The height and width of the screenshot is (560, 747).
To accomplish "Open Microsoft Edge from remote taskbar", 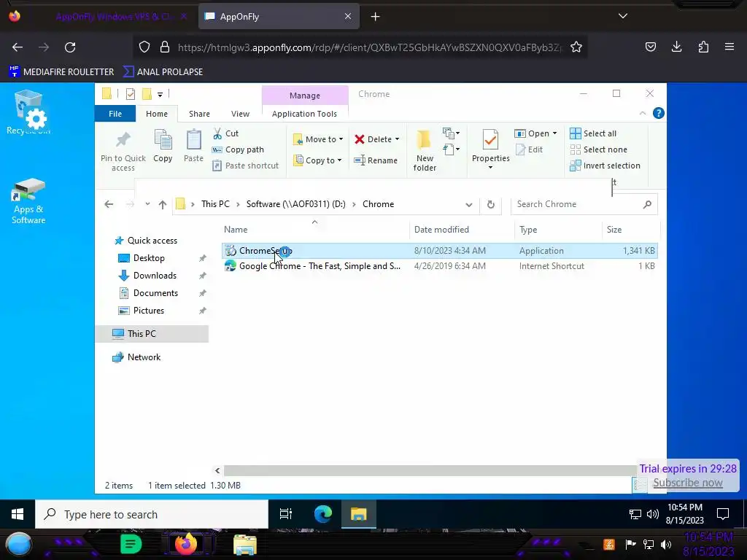I will (x=323, y=514).
